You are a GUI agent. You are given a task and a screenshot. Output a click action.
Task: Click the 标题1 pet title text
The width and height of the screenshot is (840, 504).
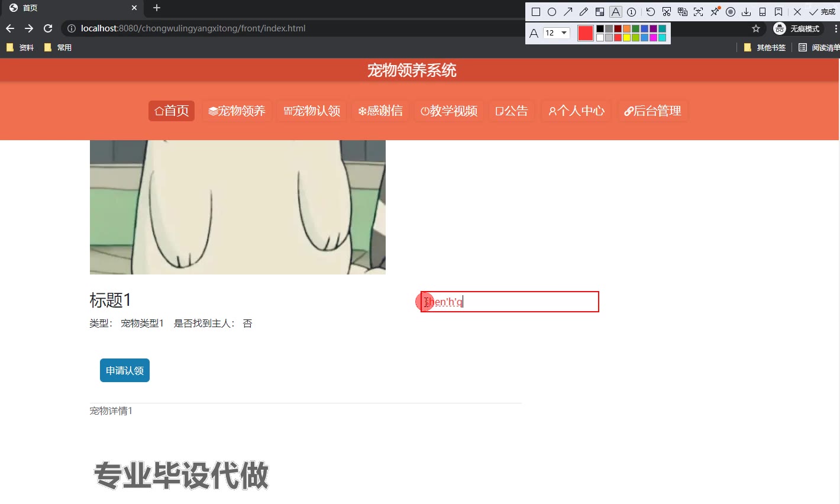[x=110, y=300]
